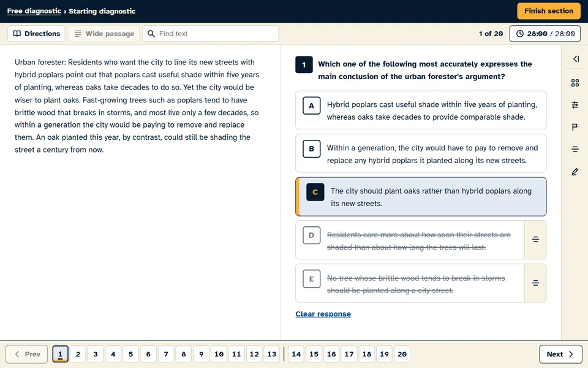This screenshot has height=368, width=588.
Task: Flag this question with the flag icon
Action: pos(575,128)
